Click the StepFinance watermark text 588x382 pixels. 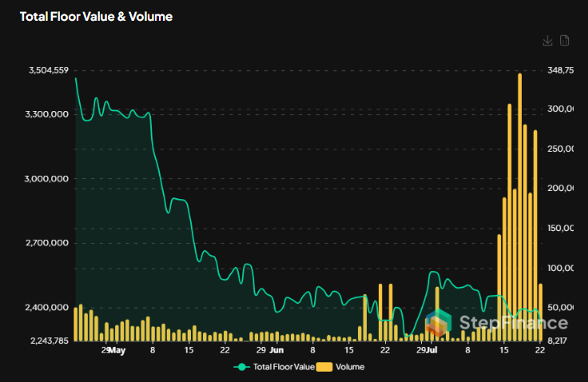(514, 323)
